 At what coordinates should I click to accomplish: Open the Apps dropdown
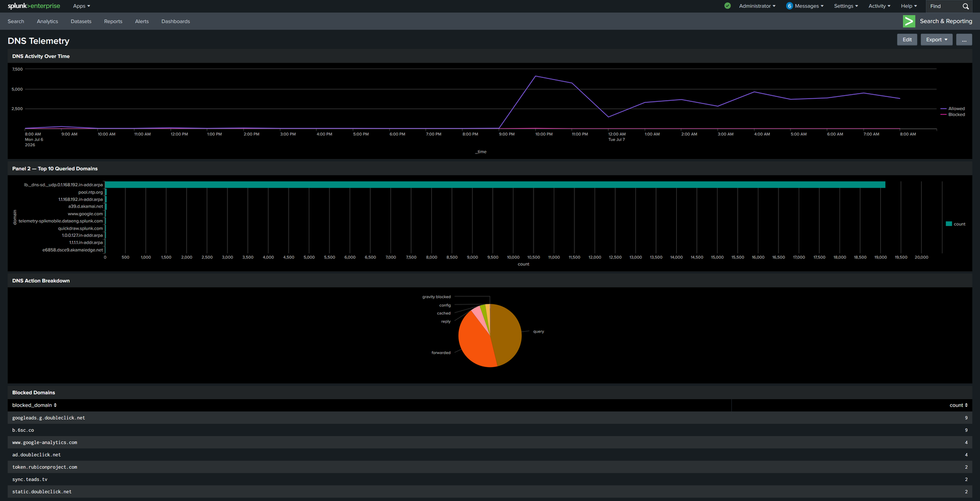pos(82,6)
